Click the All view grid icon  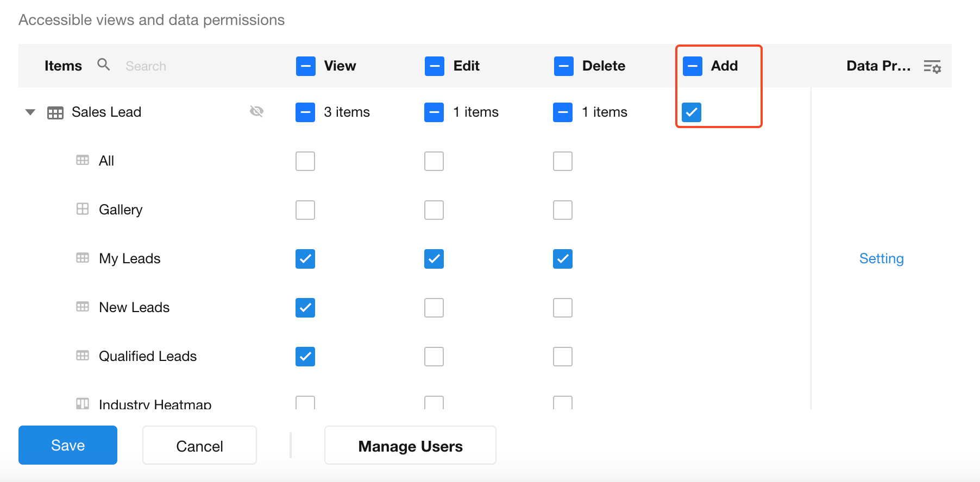pos(83,160)
